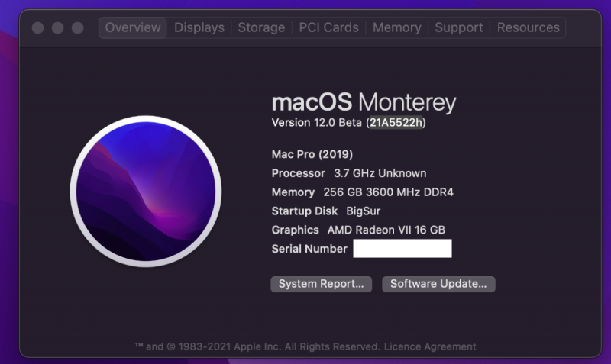
Task: Click the Version 12.0 Beta text
Action: [316, 123]
